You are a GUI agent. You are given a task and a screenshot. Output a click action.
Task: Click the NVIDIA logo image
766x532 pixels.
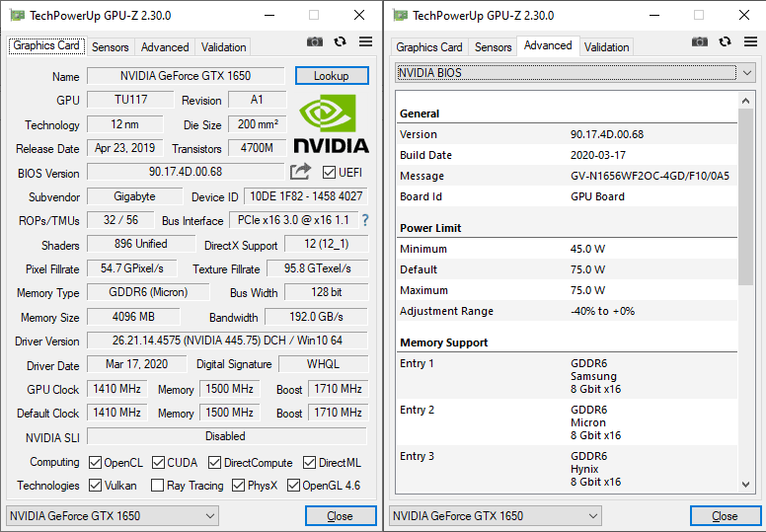[x=332, y=123]
